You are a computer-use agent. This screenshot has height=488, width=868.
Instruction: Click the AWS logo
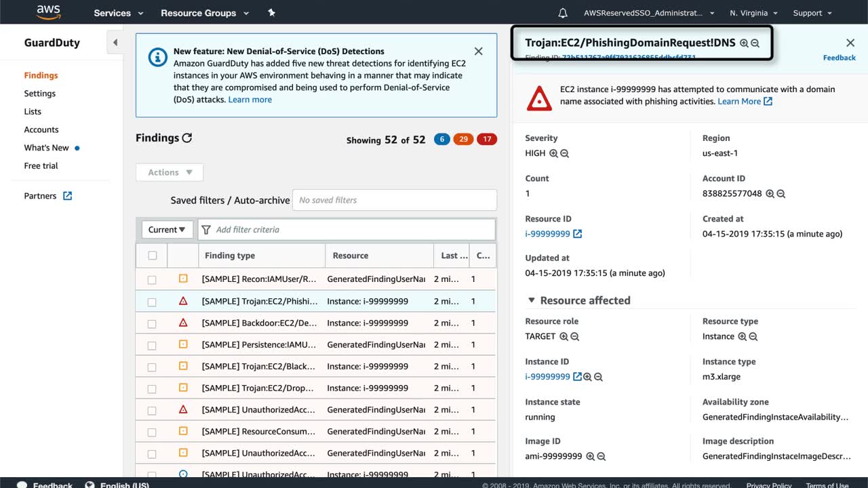click(48, 12)
